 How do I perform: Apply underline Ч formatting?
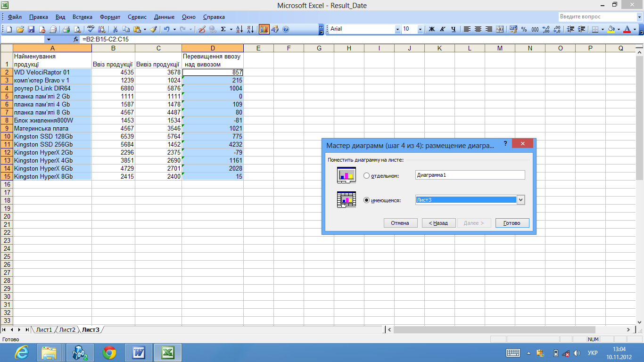454,29
